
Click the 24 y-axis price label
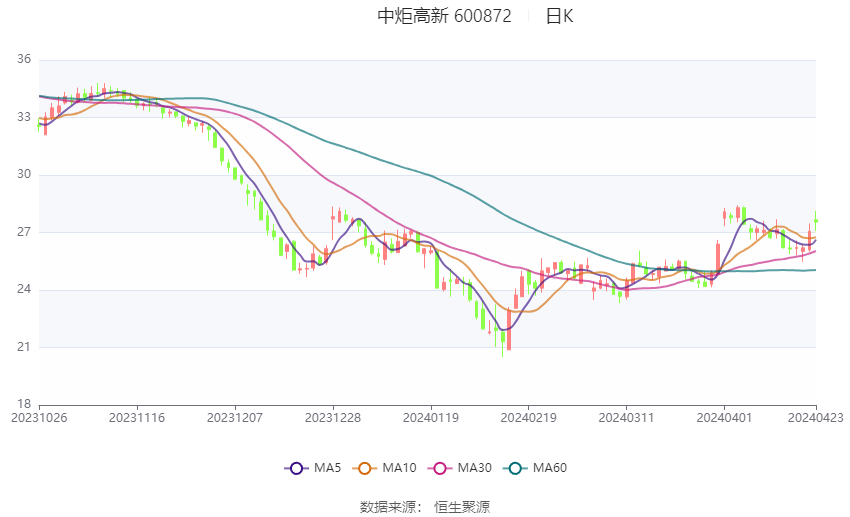click(24, 289)
